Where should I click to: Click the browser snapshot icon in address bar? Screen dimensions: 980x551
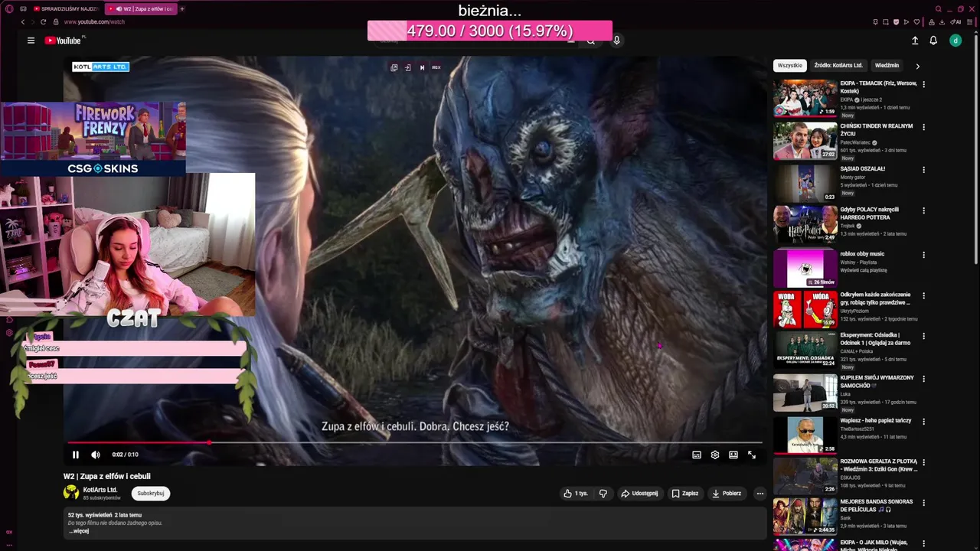[x=886, y=21]
